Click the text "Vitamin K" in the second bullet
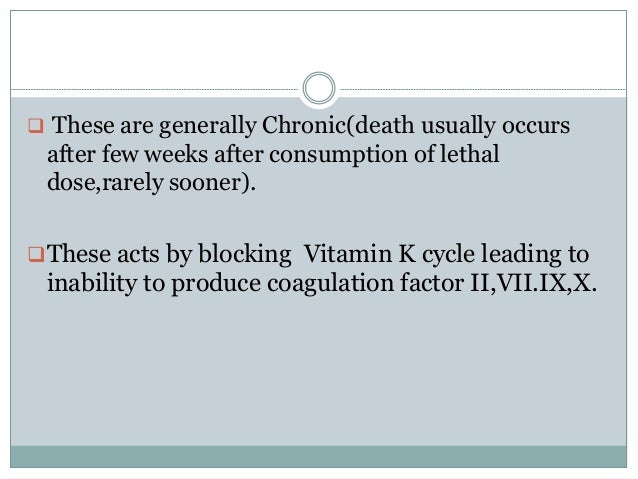The width and height of the screenshot is (638, 479). tap(360, 254)
